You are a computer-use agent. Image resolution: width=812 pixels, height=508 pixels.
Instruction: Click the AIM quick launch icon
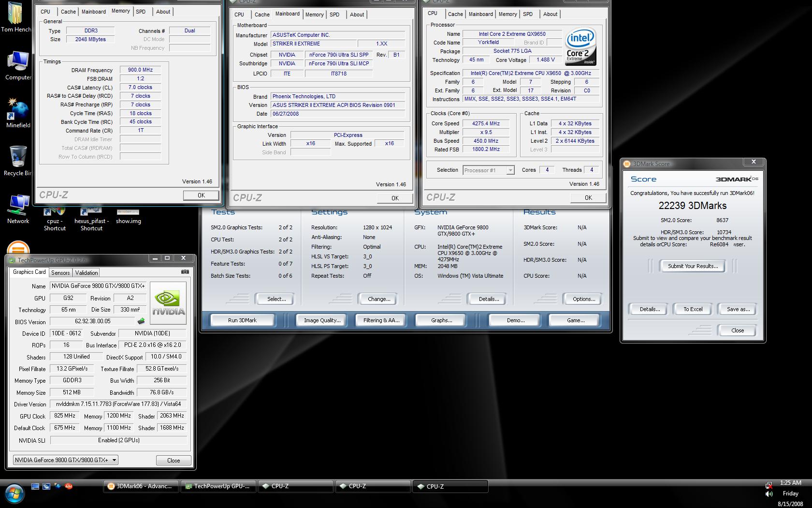click(x=69, y=486)
